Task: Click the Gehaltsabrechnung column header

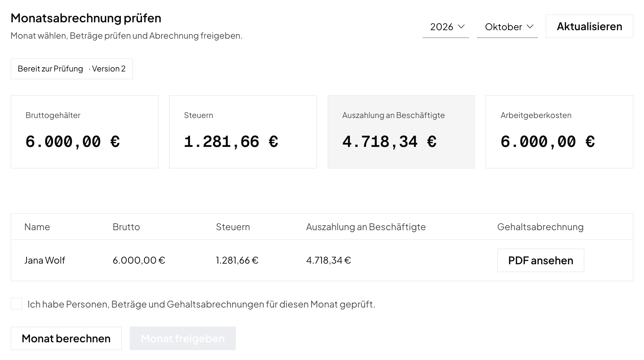Action: (540, 227)
